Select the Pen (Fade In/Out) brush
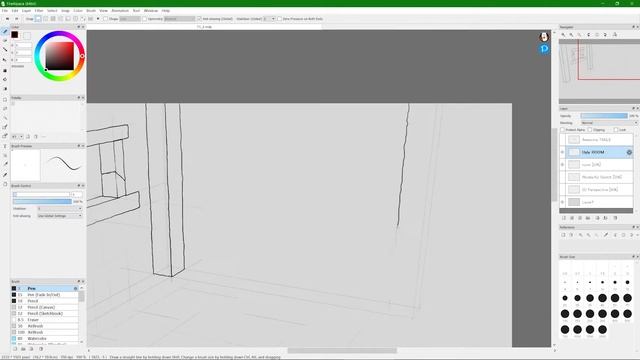This screenshot has height=360, width=640. point(44,295)
